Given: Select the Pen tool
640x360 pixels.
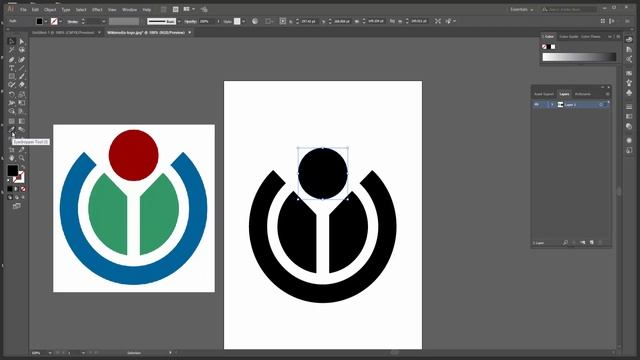Looking at the screenshot, I should click(x=11, y=60).
